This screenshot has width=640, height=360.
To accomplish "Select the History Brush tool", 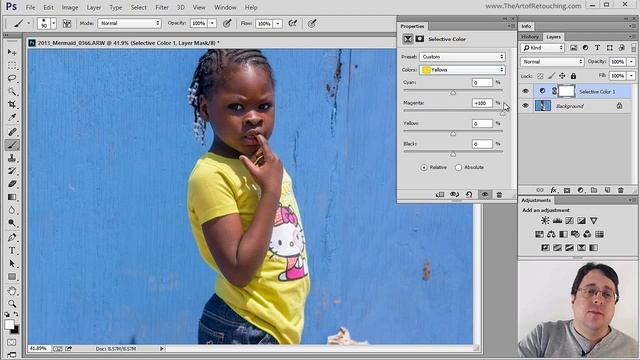I will (x=12, y=171).
